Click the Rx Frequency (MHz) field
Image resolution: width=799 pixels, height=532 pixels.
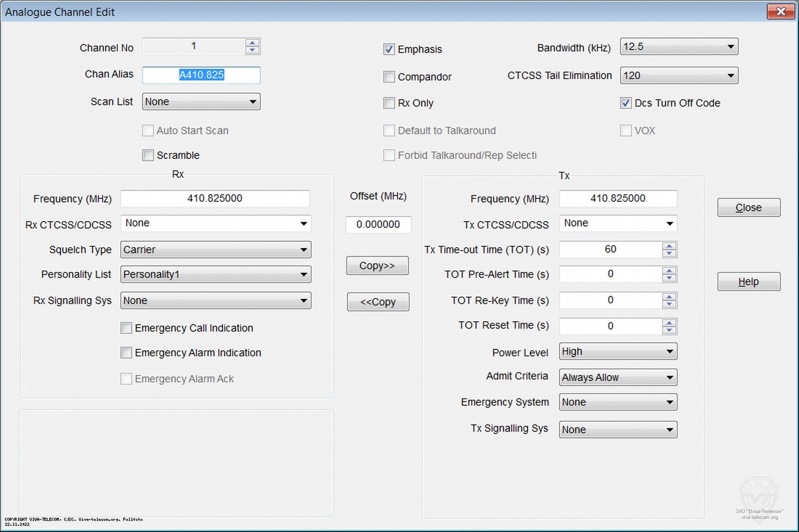[215, 199]
